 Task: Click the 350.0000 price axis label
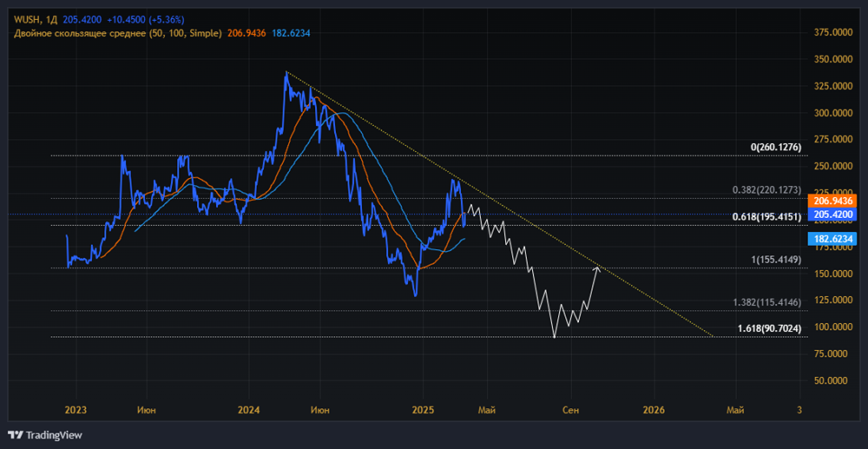833,59
